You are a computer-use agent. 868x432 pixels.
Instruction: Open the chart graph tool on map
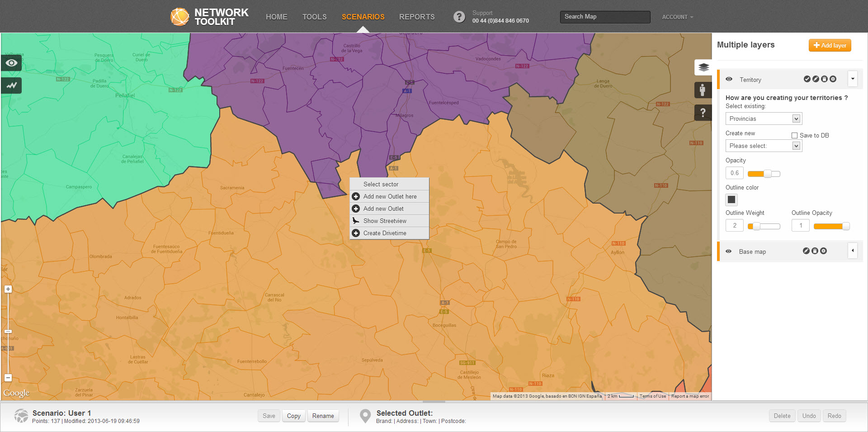pos(11,85)
